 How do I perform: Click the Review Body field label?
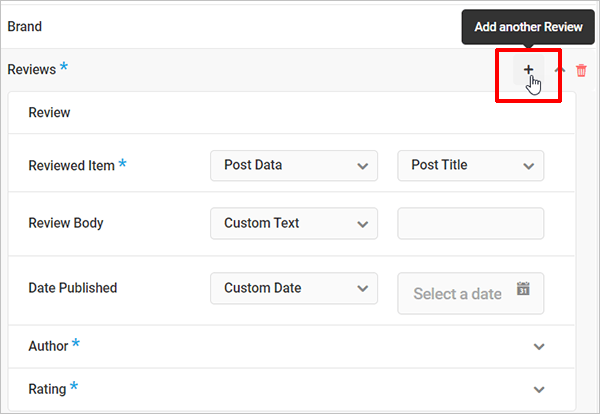pos(66,223)
